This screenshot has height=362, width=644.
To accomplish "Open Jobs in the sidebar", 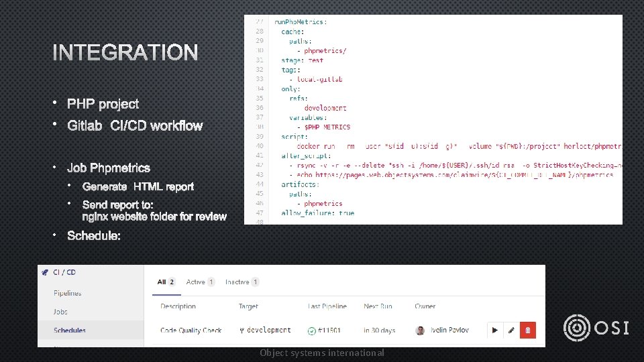I will 60,312.
